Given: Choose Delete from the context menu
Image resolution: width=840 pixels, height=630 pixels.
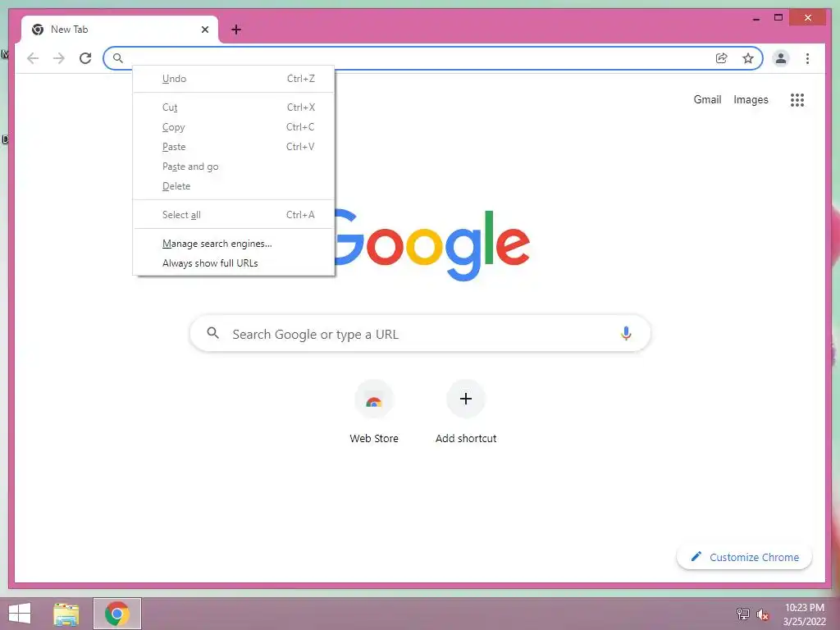Looking at the screenshot, I should (x=234, y=186).
